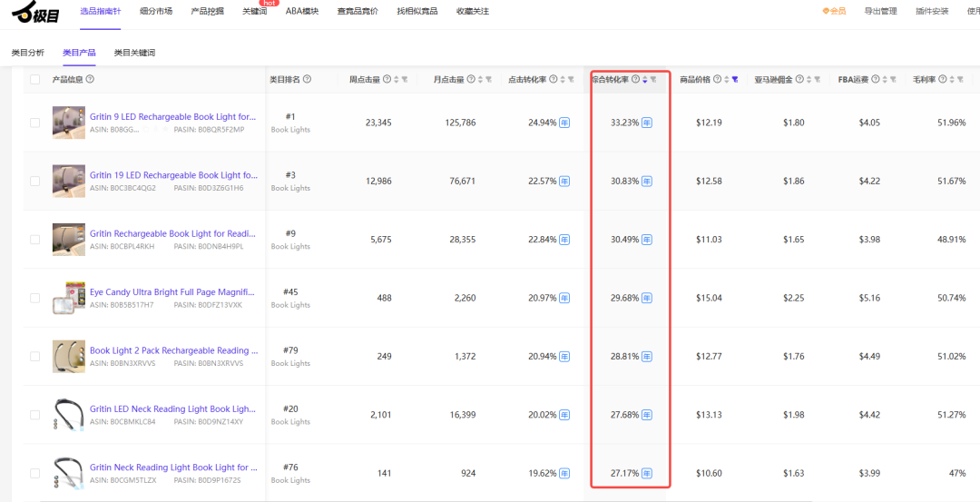Viewport: 980px width, 502px height.
Task: Open filter for 亚马逊佣金 column
Action: click(x=817, y=79)
